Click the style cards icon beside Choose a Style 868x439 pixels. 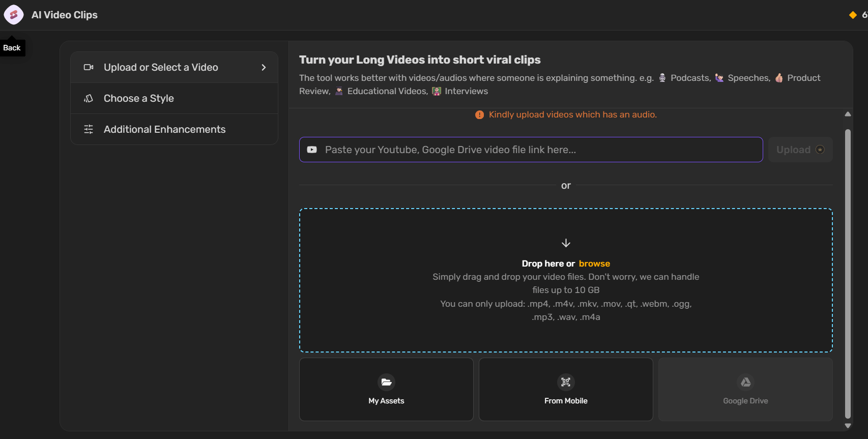click(x=89, y=98)
